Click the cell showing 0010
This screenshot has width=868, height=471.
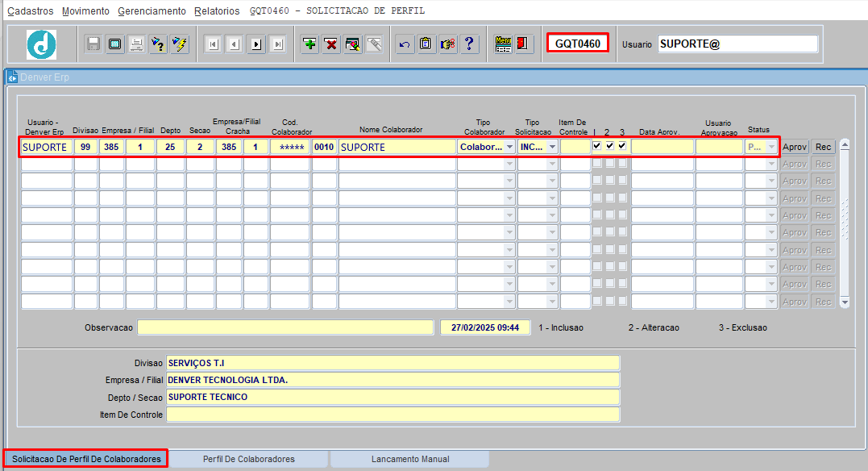point(325,147)
